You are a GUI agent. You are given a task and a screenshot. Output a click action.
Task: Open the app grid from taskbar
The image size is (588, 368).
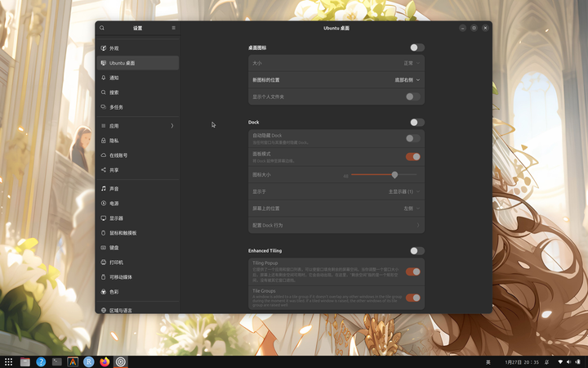click(x=8, y=361)
